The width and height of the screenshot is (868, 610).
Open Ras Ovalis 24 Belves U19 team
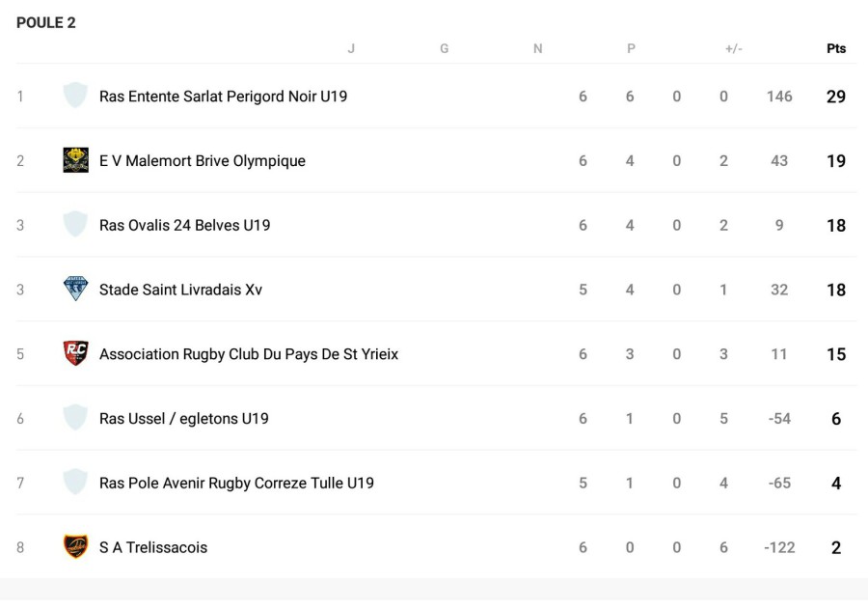coord(185,226)
